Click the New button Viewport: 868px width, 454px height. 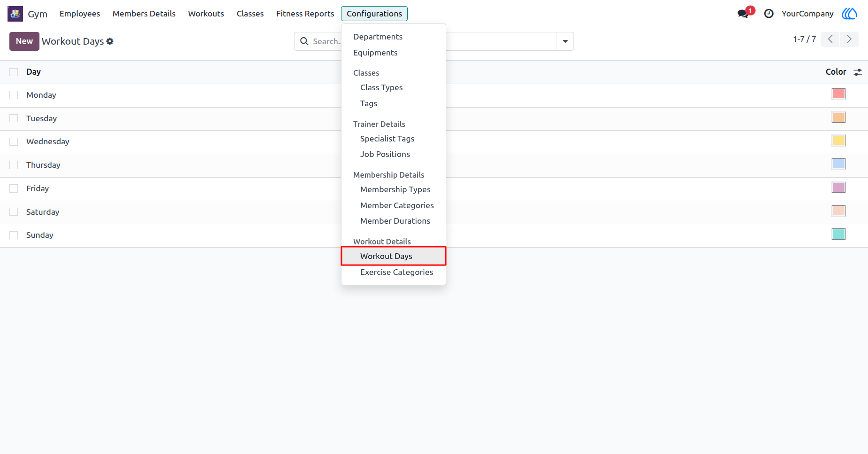[x=24, y=41]
